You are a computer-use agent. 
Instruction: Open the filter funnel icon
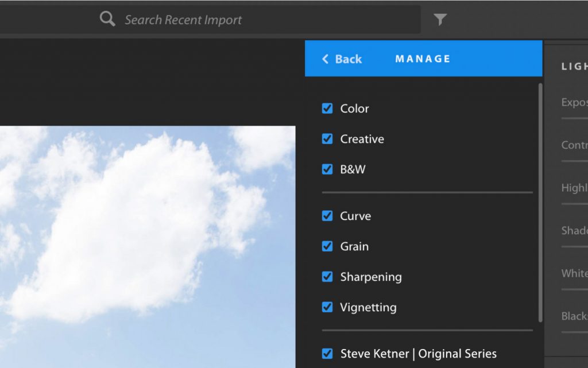click(x=440, y=20)
